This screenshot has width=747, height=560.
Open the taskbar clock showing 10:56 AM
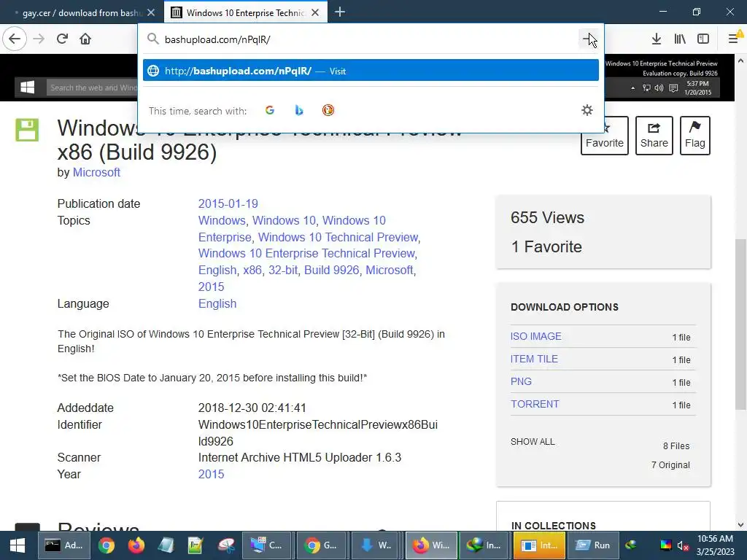(715, 545)
